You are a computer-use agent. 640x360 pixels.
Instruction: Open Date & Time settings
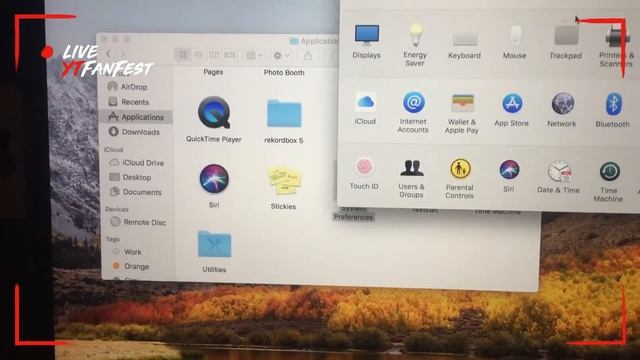(x=558, y=177)
